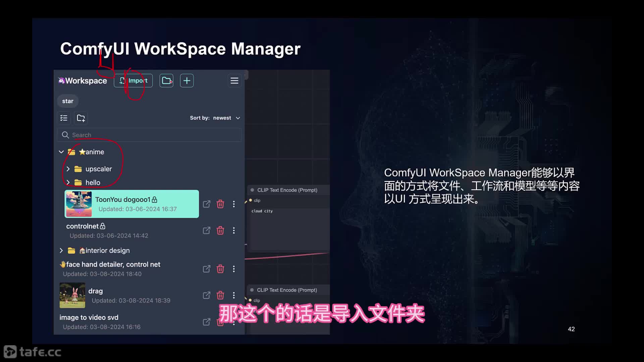Expand the hello folder

pyautogui.click(x=68, y=182)
